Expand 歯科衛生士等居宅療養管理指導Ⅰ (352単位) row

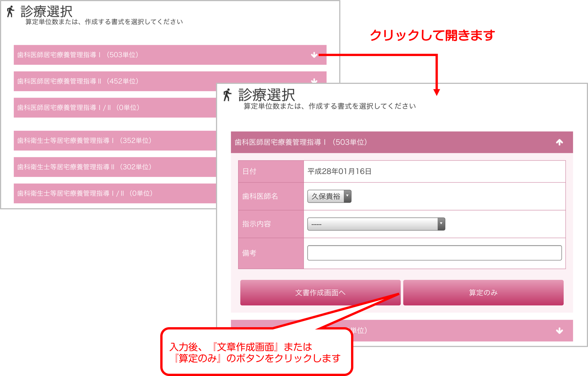point(84,140)
